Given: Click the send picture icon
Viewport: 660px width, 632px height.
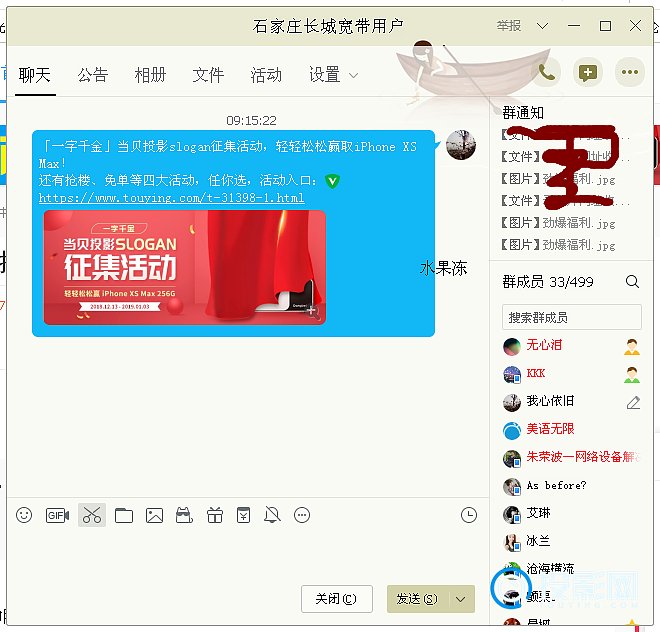Looking at the screenshot, I should 154,515.
